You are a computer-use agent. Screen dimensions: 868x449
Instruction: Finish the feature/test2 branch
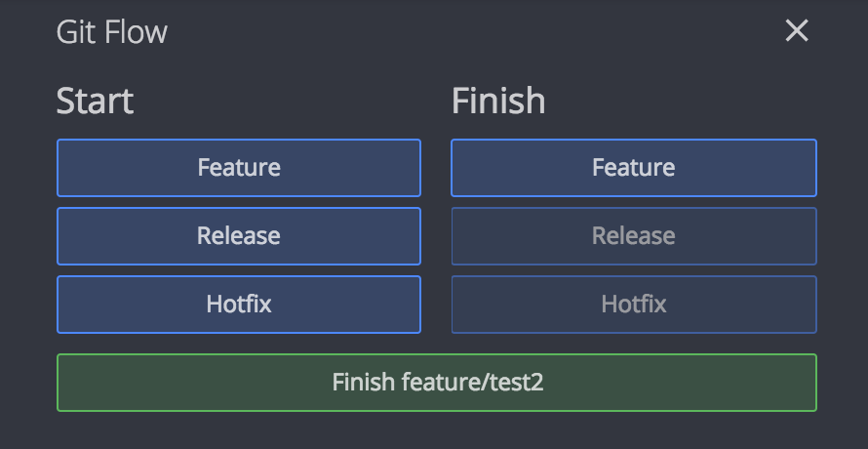click(437, 383)
